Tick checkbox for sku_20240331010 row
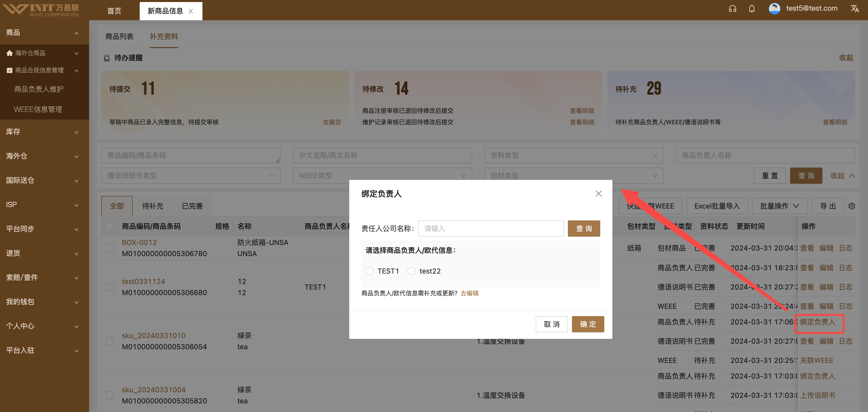Screen dimensions: 868x412 [x=110, y=341]
